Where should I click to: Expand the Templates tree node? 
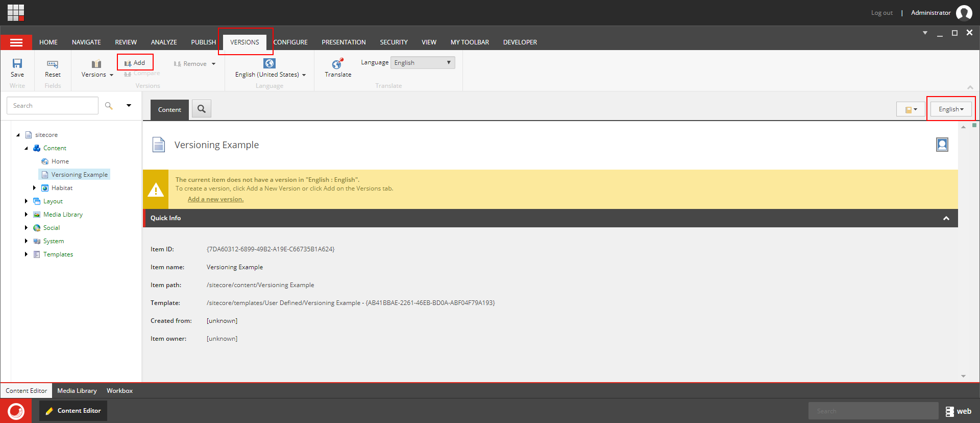click(26, 254)
